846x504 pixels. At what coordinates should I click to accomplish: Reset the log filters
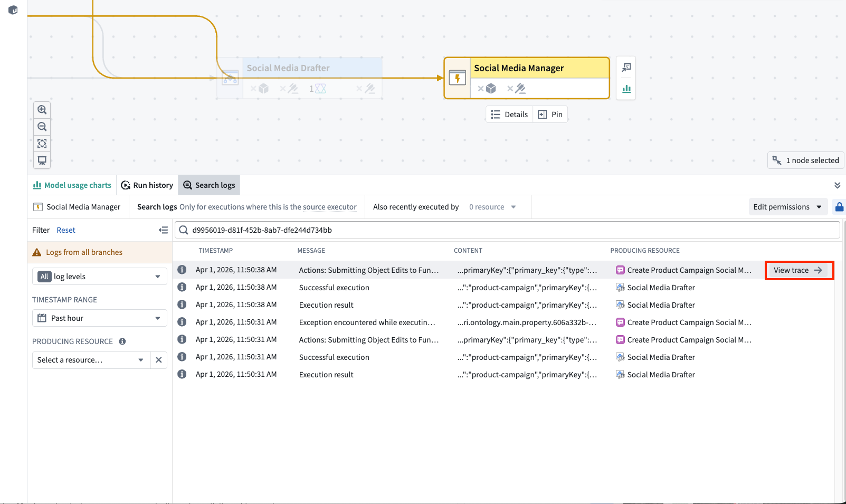(x=65, y=230)
